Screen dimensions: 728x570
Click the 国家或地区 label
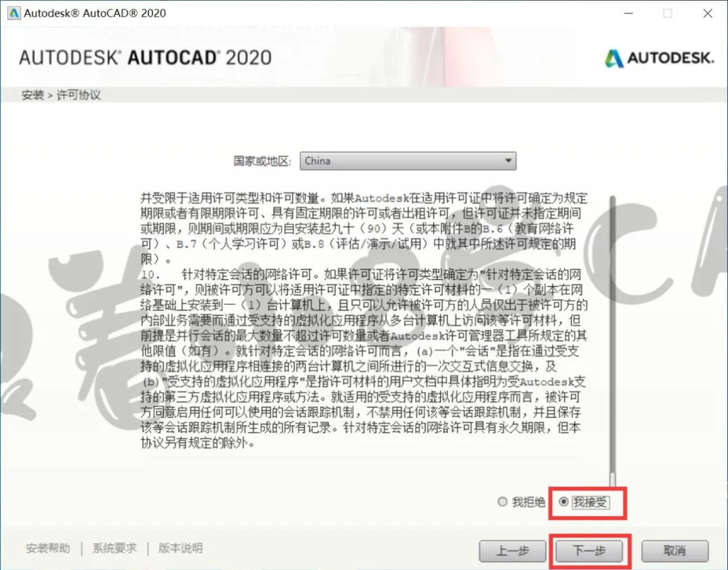point(262,161)
